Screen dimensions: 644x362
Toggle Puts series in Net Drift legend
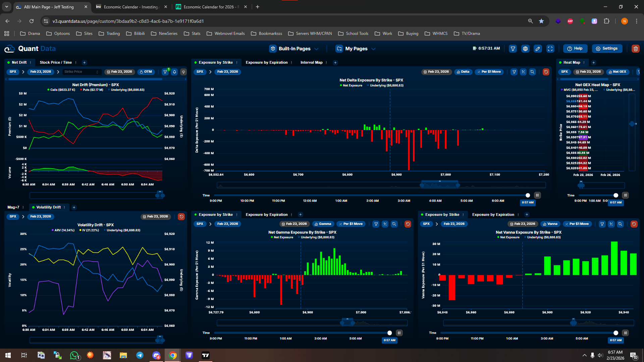point(92,90)
